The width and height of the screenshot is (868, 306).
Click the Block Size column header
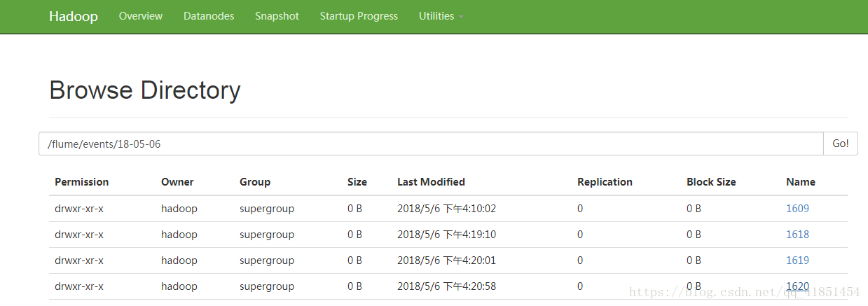[711, 182]
